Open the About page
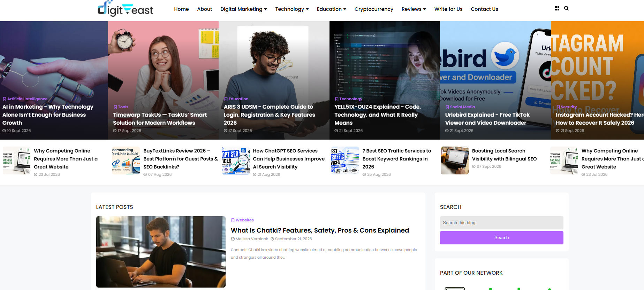 click(204, 9)
